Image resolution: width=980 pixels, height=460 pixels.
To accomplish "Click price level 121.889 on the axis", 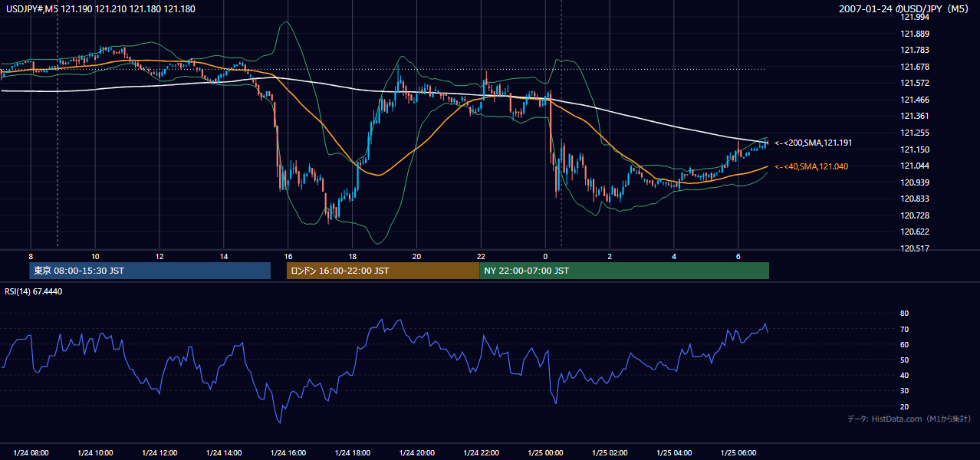I will (x=915, y=34).
